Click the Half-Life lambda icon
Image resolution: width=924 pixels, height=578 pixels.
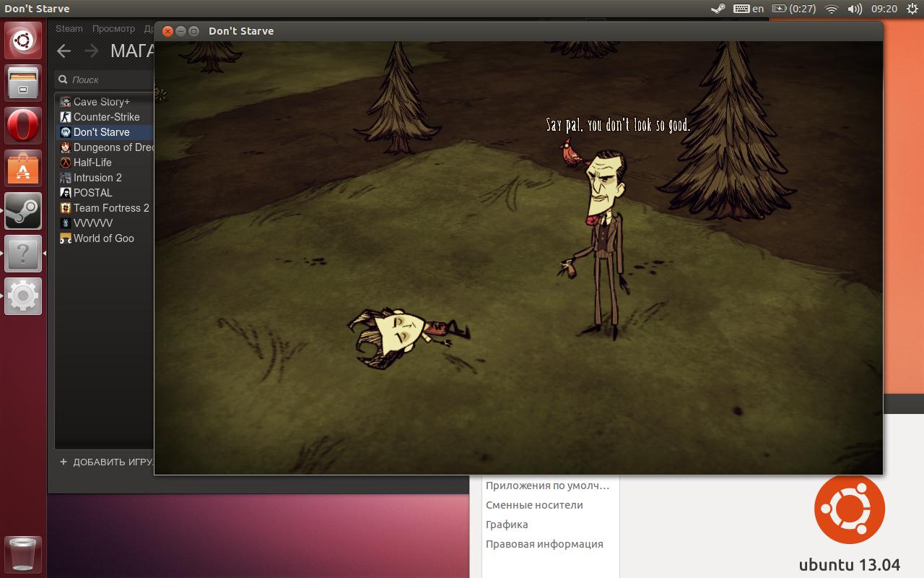(66, 163)
